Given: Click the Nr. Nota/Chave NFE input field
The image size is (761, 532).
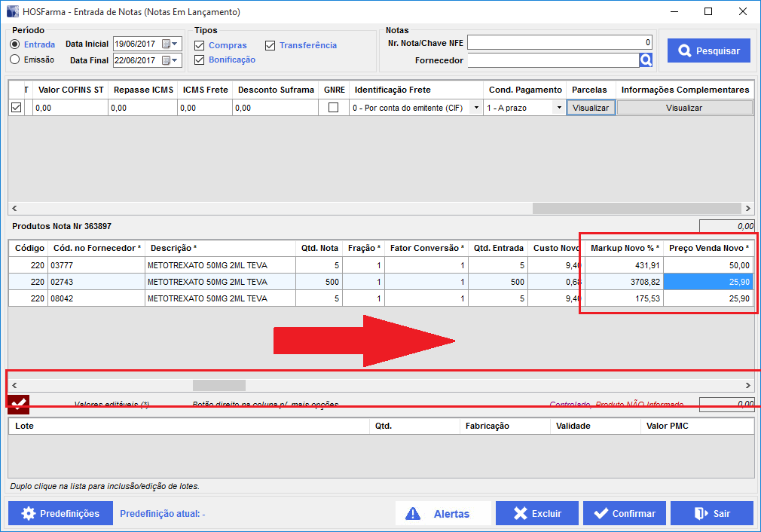Looking at the screenshot, I should 559,43.
